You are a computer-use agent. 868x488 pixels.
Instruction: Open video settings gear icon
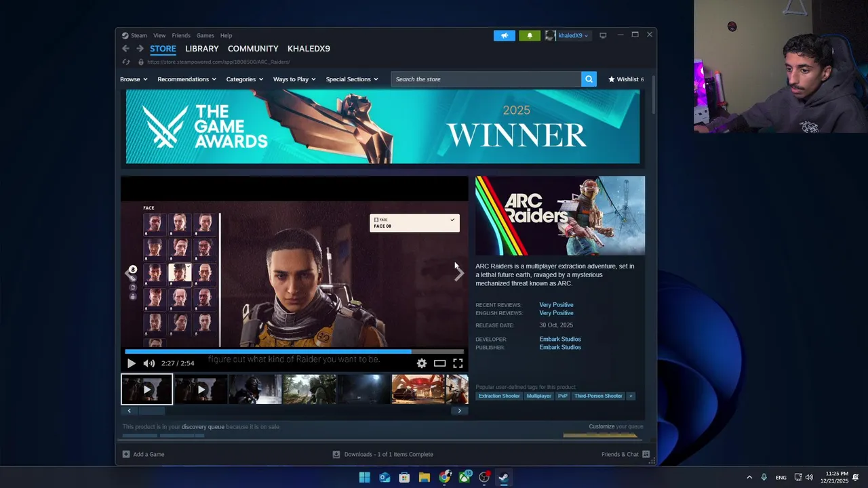click(x=422, y=363)
